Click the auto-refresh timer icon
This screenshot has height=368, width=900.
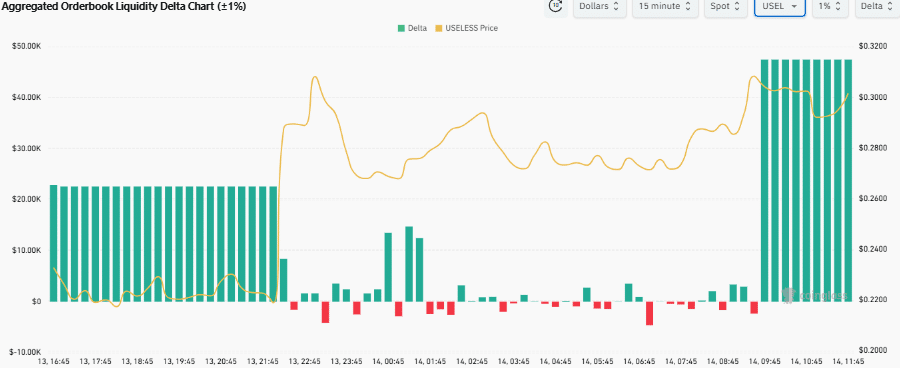point(556,6)
